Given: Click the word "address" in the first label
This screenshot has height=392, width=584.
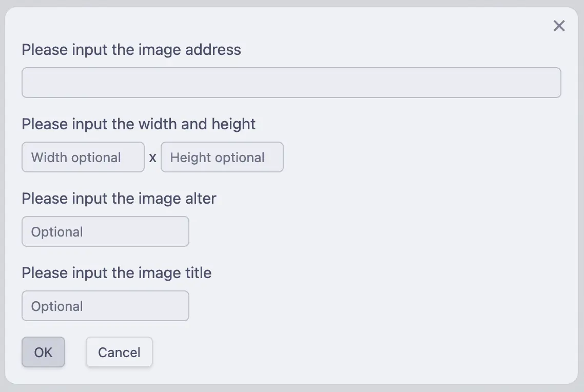Looking at the screenshot, I should tap(213, 50).
